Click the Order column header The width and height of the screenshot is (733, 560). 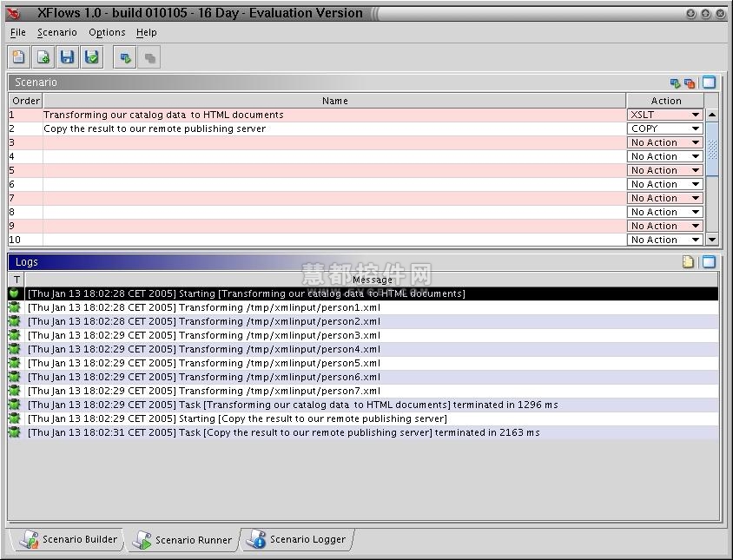coord(26,101)
